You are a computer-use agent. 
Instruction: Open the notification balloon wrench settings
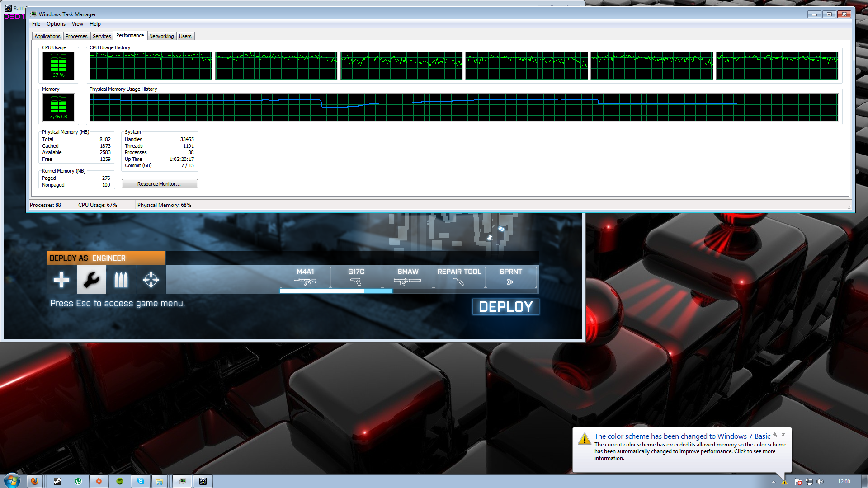tap(775, 435)
